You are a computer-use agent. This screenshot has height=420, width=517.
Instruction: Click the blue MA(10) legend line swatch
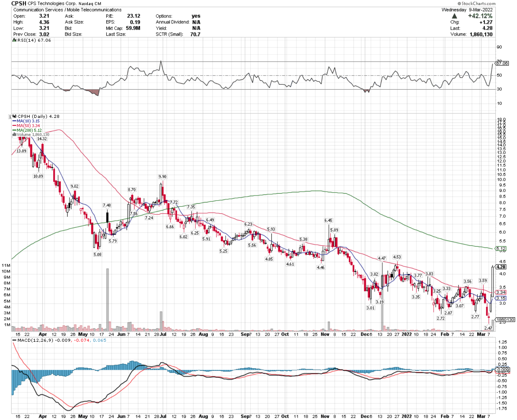click(x=14, y=121)
